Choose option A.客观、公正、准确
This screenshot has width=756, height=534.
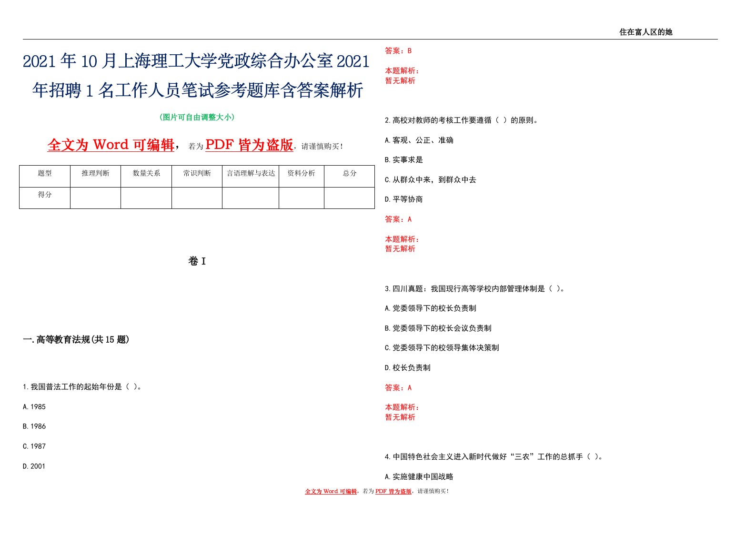tap(419, 140)
